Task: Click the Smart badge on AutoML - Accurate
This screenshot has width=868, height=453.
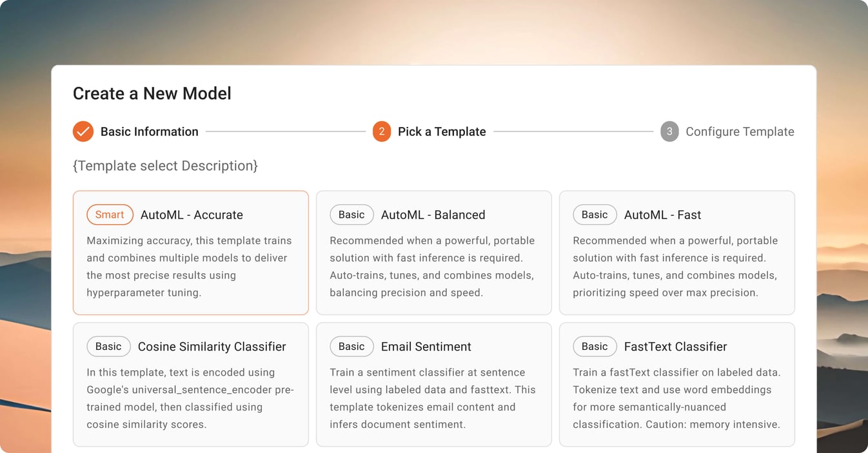Action: pos(110,215)
